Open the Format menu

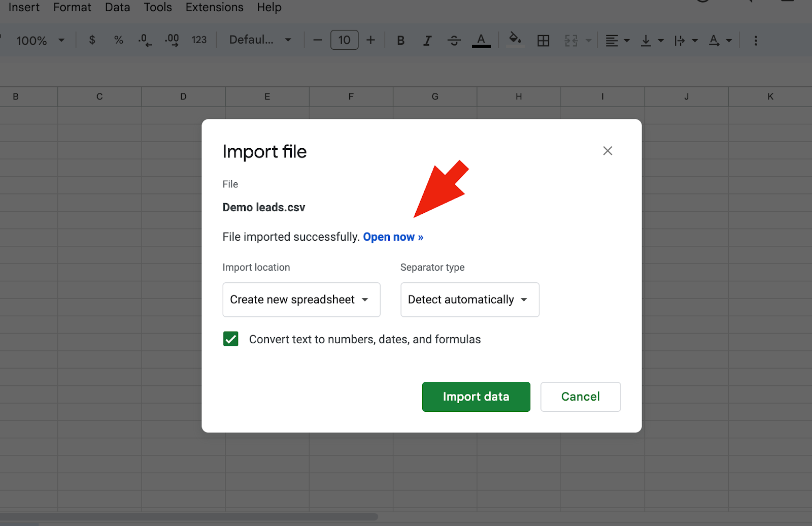[x=72, y=7]
